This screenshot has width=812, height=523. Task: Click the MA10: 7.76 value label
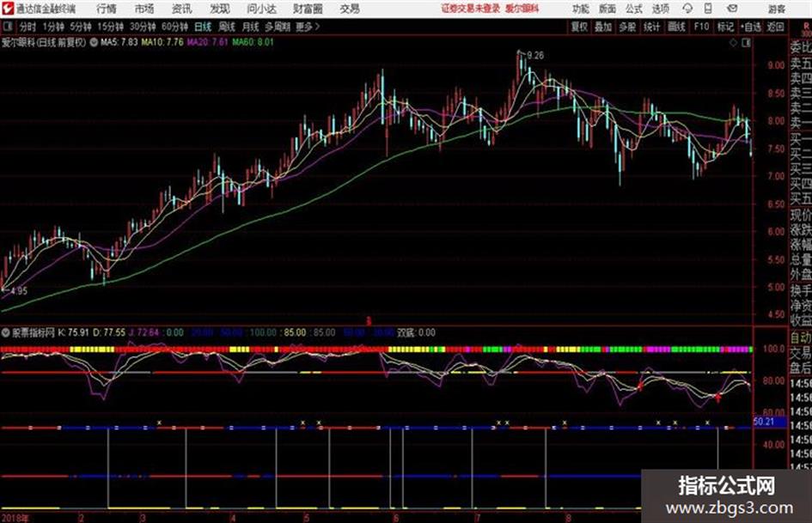pyautogui.click(x=162, y=42)
